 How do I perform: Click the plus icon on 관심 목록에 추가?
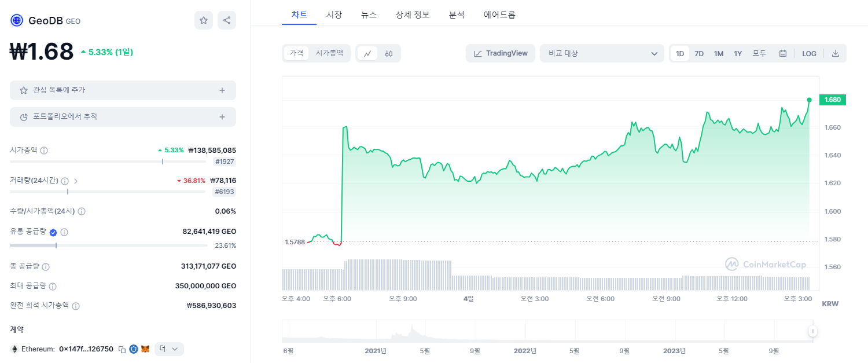[222, 90]
